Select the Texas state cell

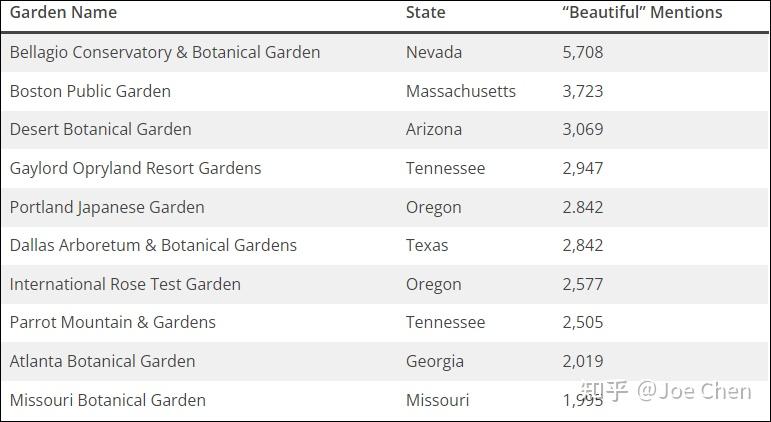[427, 245]
